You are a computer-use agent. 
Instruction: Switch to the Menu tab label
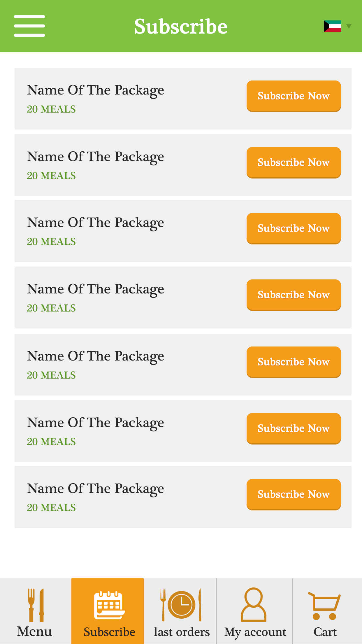34,632
